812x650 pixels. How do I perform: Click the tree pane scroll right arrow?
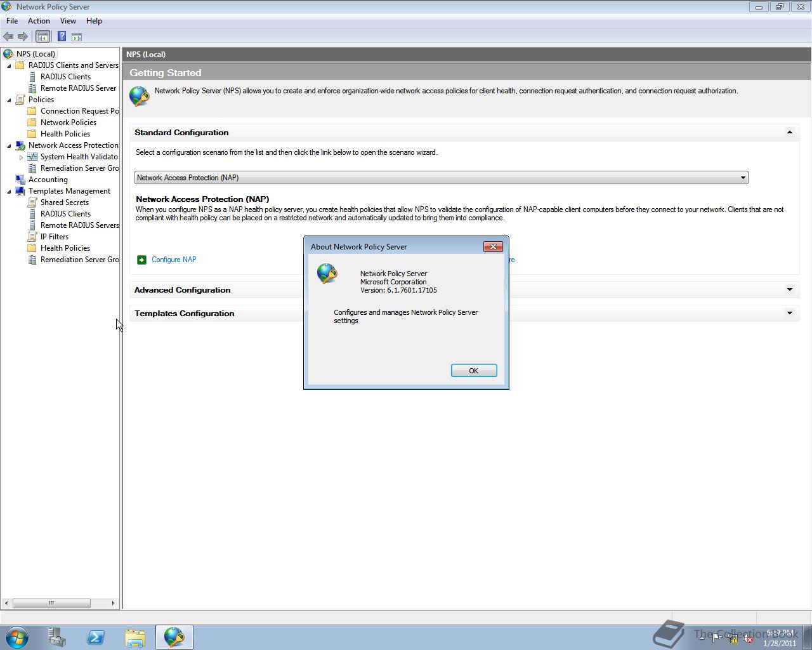pyautogui.click(x=114, y=603)
